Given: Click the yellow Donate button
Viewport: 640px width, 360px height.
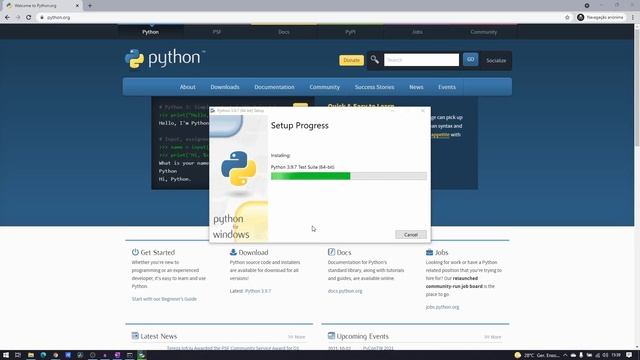Looking at the screenshot, I should (x=351, y=60).
